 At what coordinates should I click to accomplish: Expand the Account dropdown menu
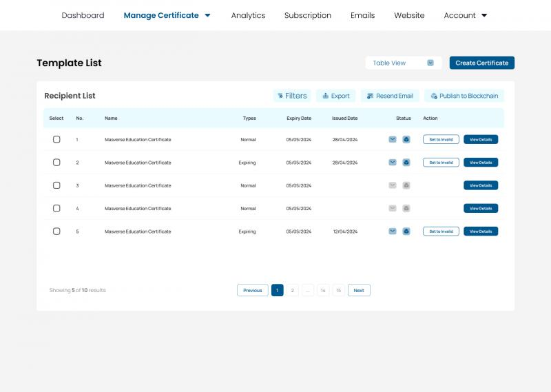click(465, 15)
